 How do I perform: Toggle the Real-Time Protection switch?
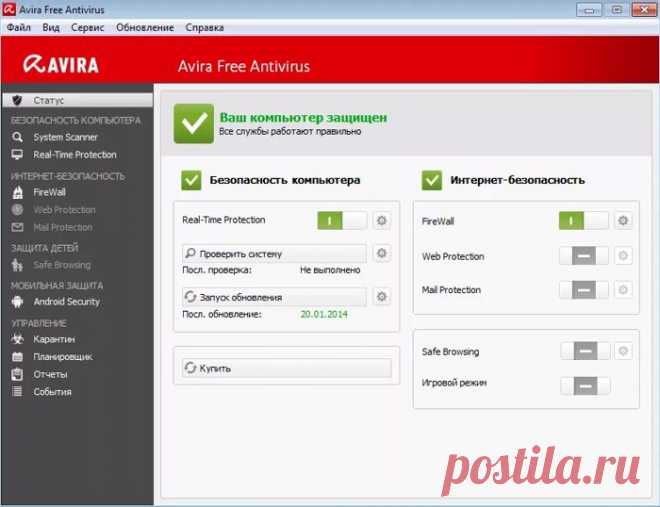[342, 220]
